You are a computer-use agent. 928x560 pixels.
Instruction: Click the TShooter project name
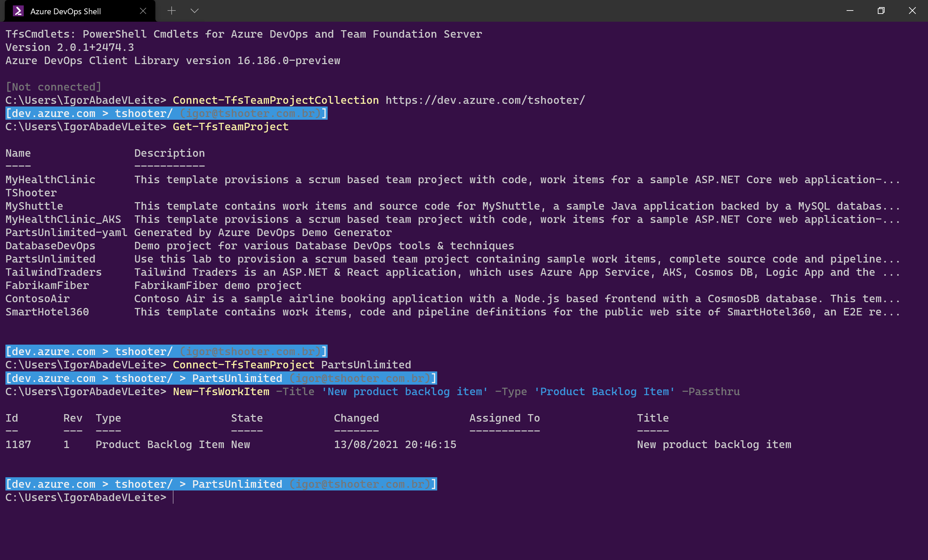31,193
